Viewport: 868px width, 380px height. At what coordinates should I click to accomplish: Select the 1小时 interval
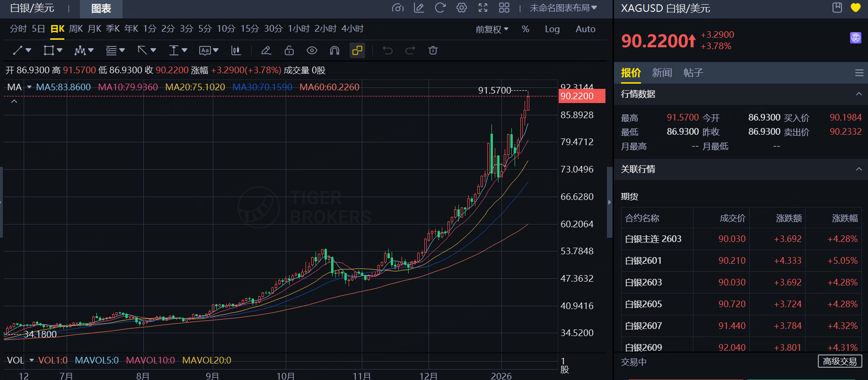pos(298,29)
